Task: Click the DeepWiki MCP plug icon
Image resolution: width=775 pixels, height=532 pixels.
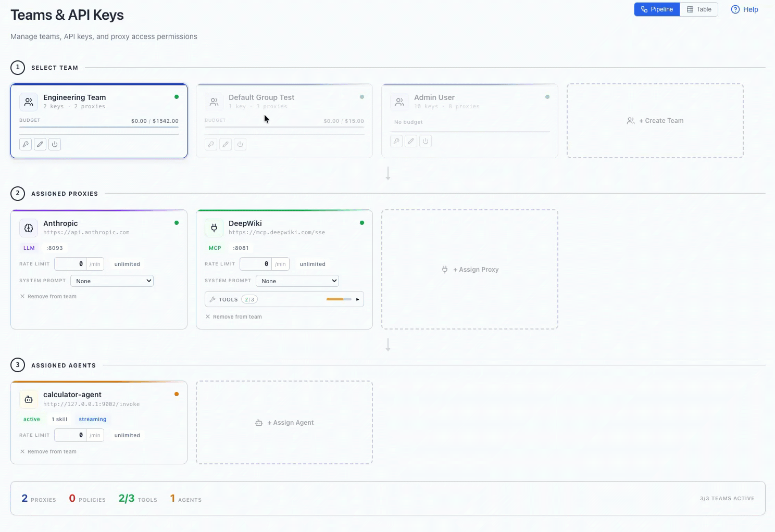Action: 214,227
